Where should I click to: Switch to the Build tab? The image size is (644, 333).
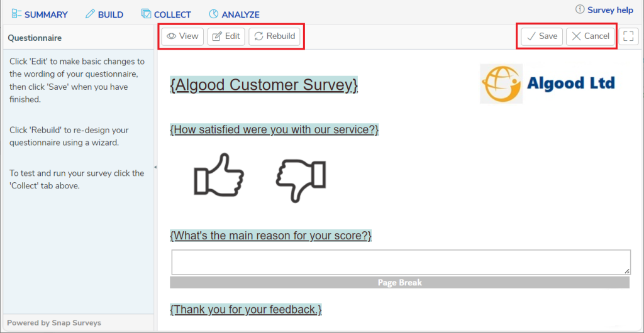104,14
